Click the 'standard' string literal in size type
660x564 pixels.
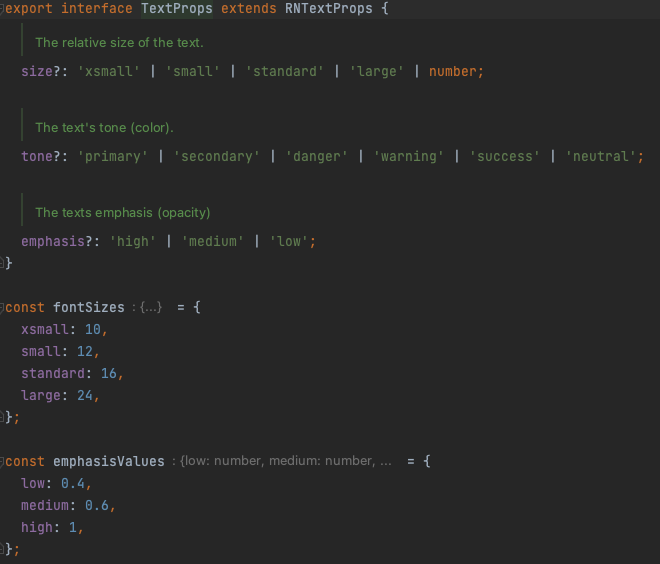coord(285,71)
